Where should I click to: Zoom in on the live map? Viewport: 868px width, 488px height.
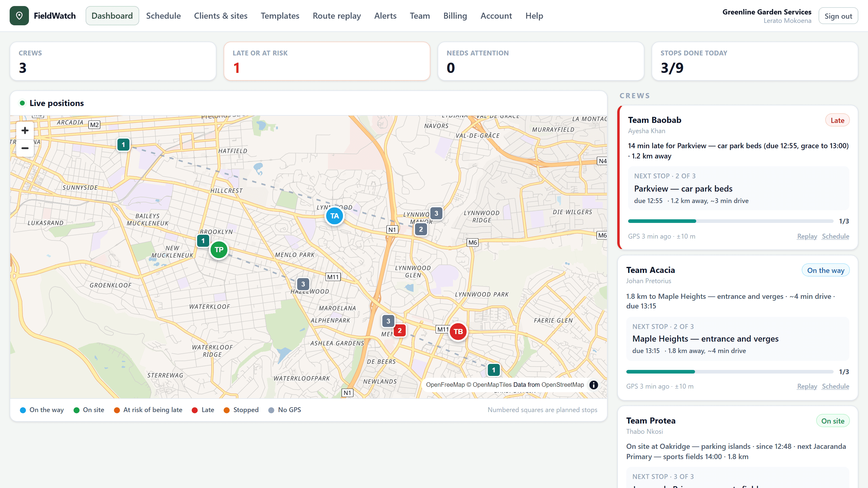(25, 131)
